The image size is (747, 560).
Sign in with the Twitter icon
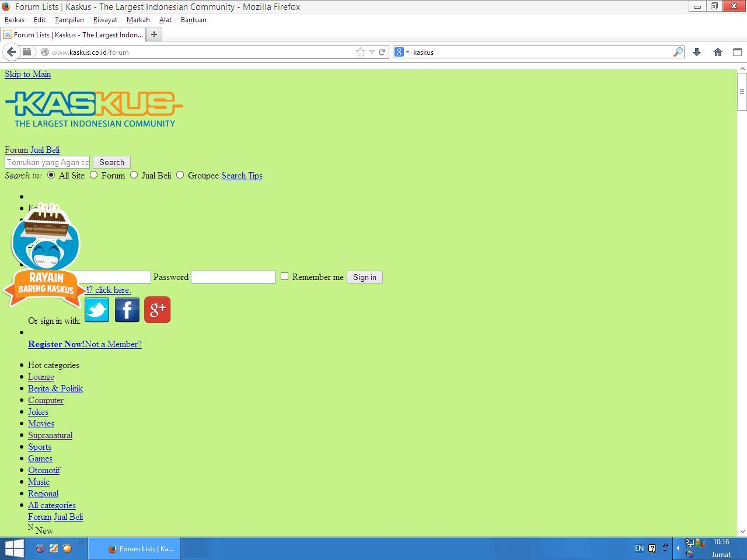[x=97, y=310]
